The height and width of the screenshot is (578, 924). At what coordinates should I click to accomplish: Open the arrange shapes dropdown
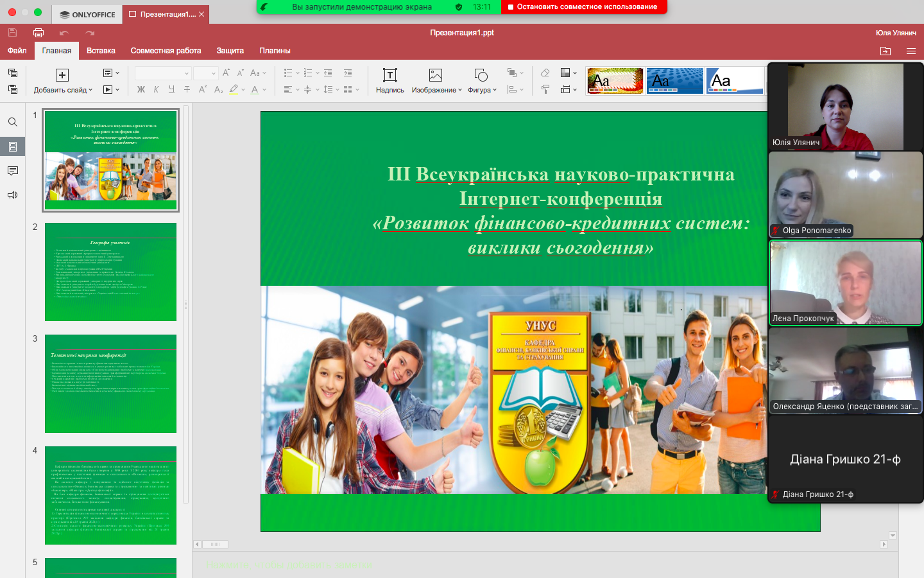pyautogui.click(x=515, y=73)
